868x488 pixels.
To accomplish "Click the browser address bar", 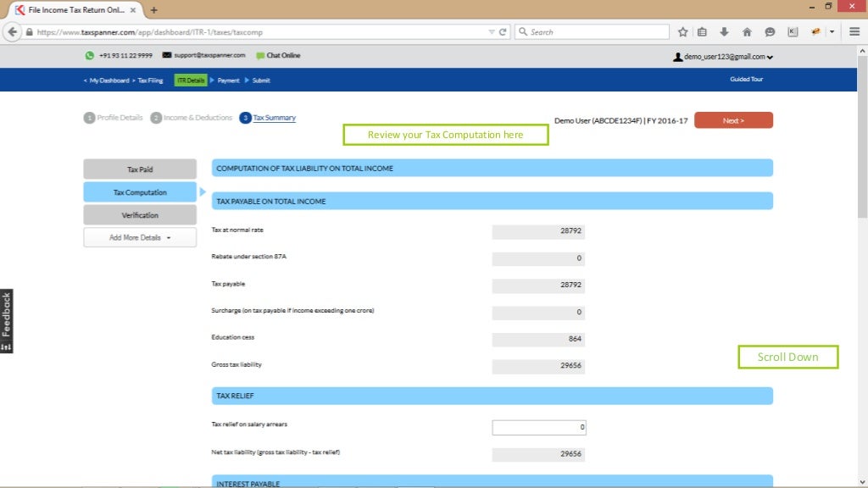I will (260, 32).
